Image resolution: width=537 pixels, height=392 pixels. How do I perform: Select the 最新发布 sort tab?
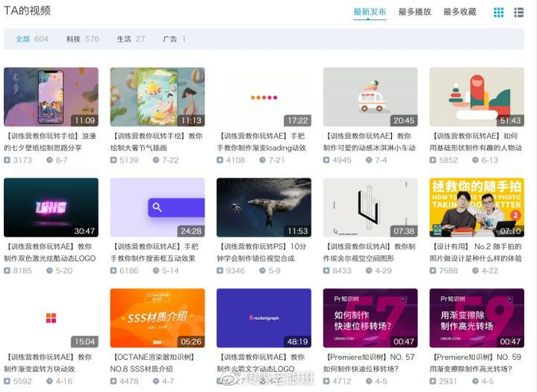[369, 12]
